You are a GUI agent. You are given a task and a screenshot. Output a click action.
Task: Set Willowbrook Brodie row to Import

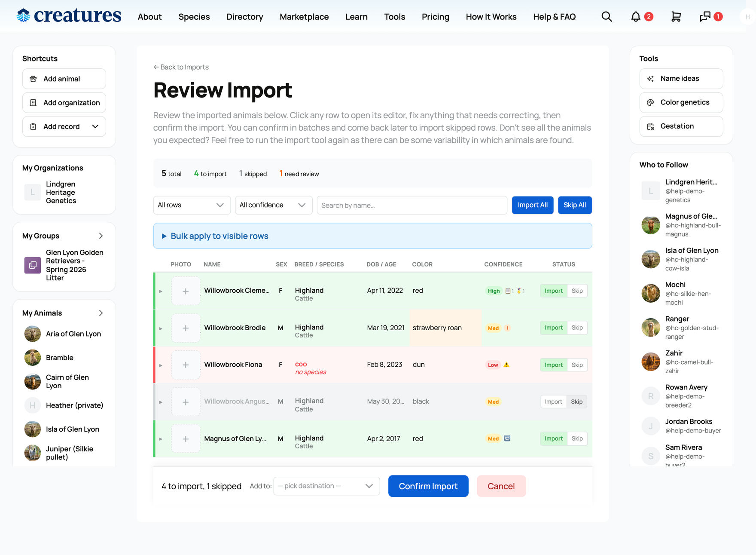(554, 328)
